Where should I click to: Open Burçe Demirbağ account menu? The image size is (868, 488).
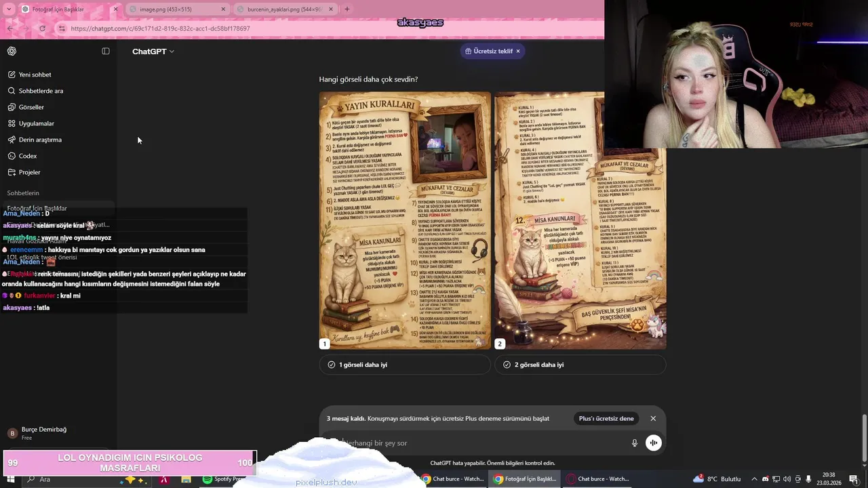pos(58,433)
